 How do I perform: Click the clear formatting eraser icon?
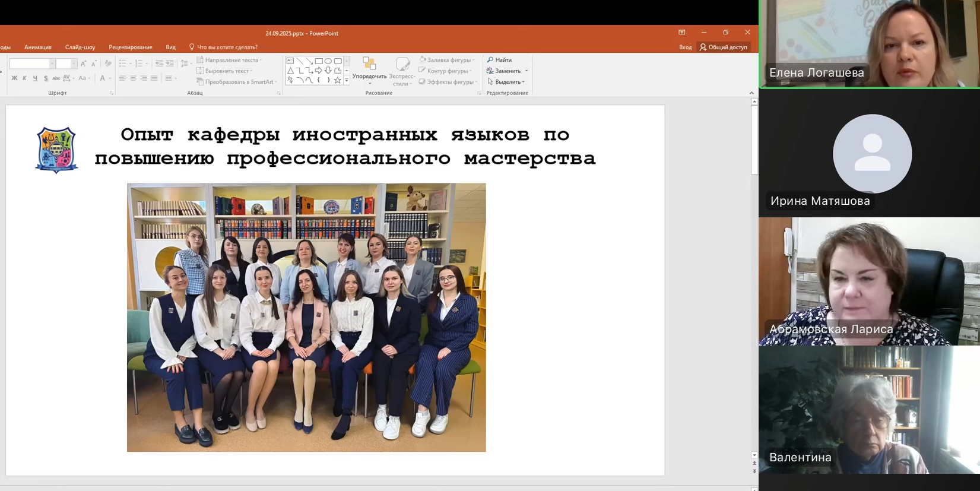(108, 64)
